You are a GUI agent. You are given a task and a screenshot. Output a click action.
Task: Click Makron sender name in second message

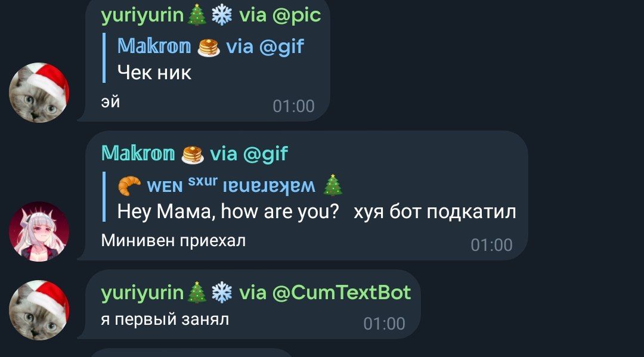[x=138, y=154]
